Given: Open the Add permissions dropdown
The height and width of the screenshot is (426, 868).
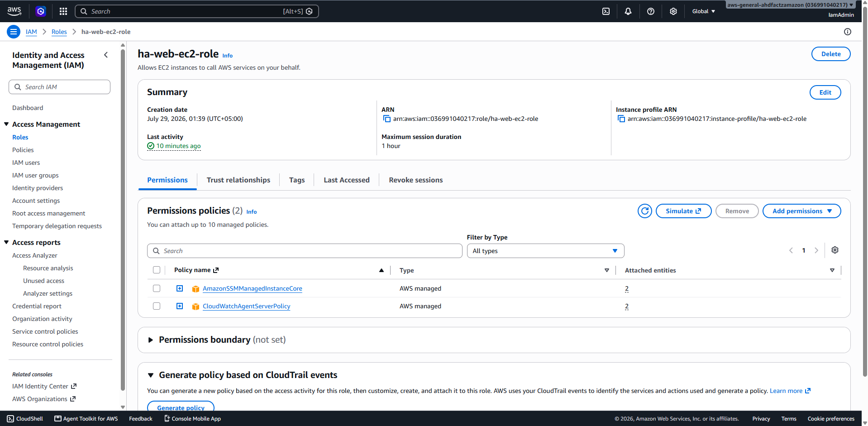Looking at the screenshot, I should pyautogui.click(x=801, y=211).
